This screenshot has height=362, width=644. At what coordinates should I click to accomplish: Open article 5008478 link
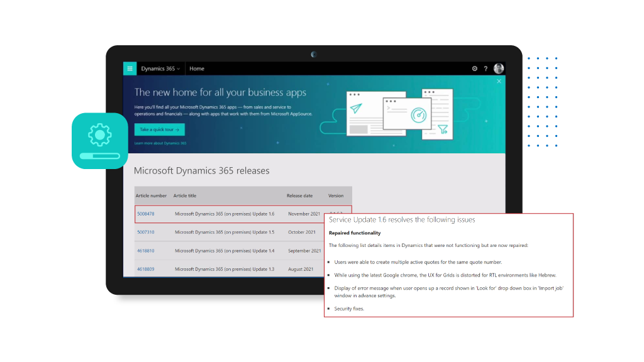coord(146,214)
